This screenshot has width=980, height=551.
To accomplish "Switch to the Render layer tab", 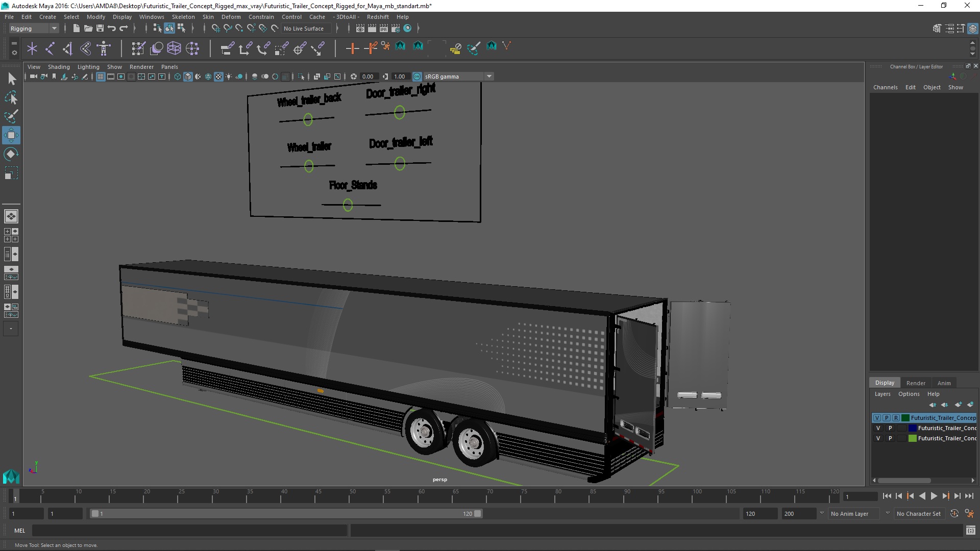I will tap(915, 383).
